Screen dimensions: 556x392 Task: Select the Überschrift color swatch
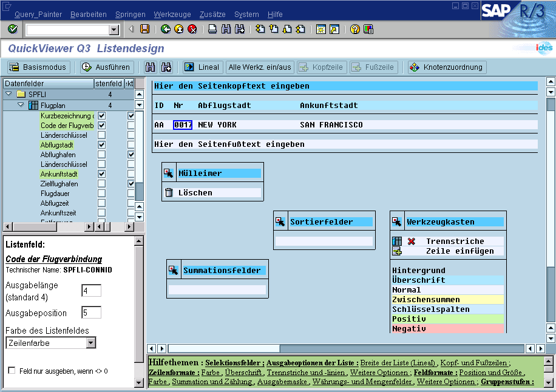[447, 280]
